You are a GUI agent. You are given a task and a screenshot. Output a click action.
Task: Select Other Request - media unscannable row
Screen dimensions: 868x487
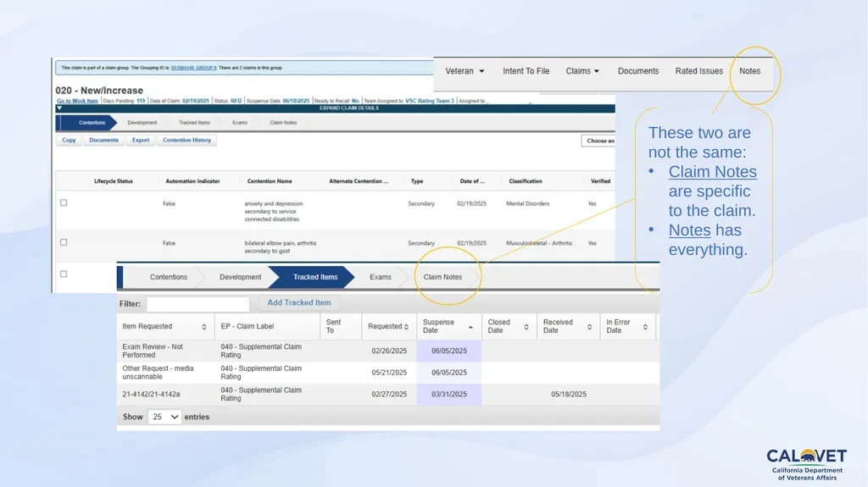387,373
